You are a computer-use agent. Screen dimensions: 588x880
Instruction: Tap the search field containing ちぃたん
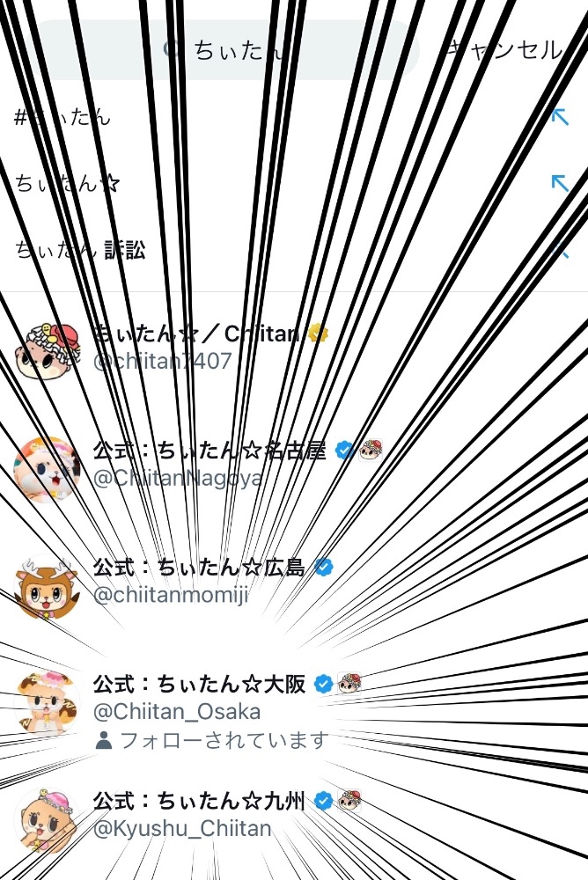click(x=223, y=50)
